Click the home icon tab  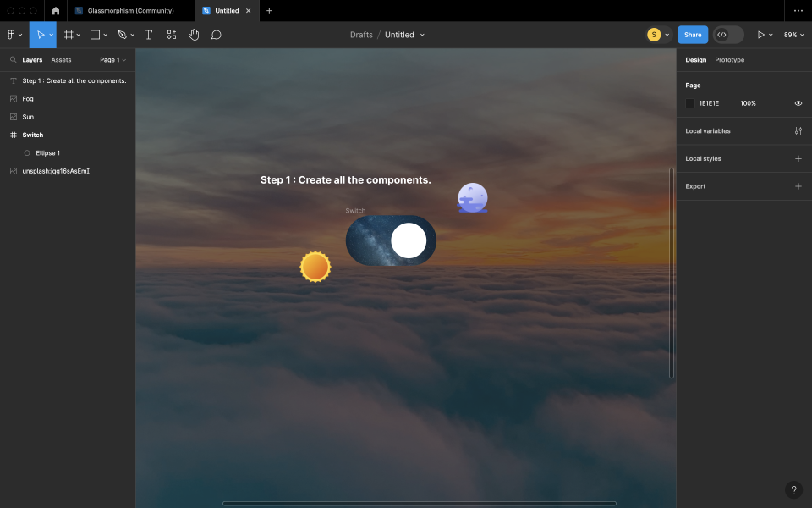56,11
